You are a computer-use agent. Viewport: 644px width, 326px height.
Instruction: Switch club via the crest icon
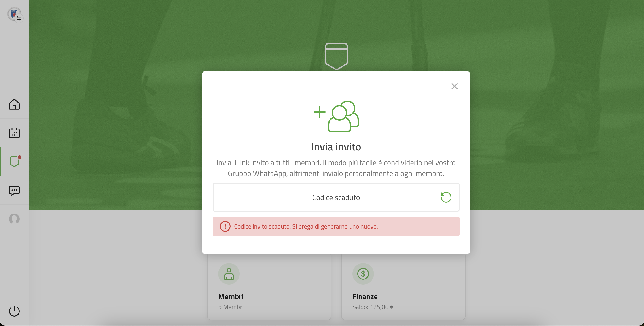(15, 14)
